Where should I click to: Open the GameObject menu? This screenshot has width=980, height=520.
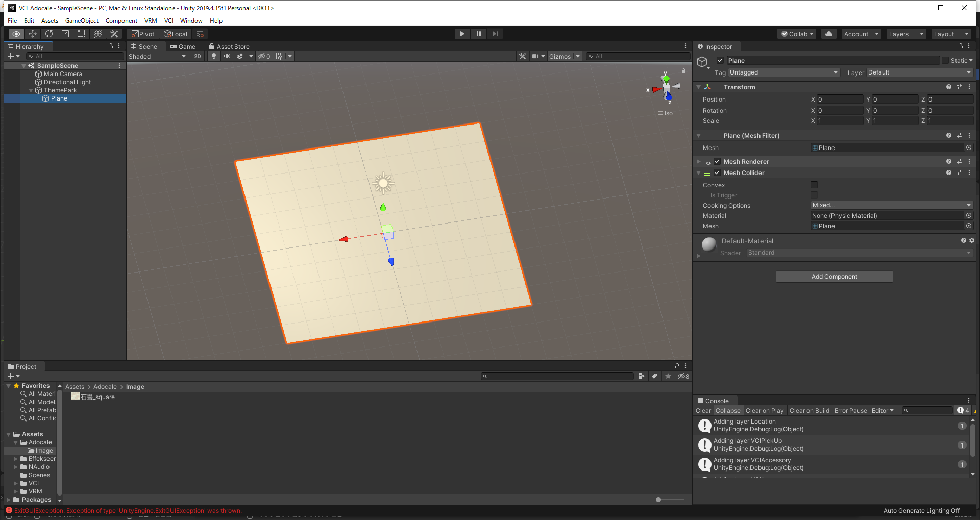click(x=82, y=21)
